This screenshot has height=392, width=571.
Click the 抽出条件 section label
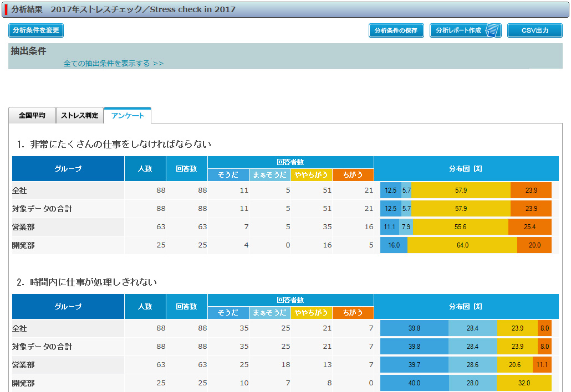click(28, 51)
